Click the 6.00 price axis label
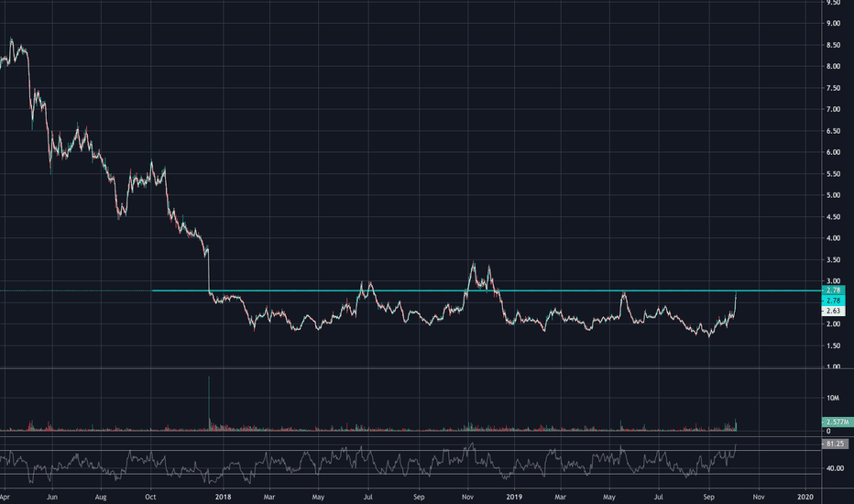This screenshot has width=854, height=504. tap(833, 152)
